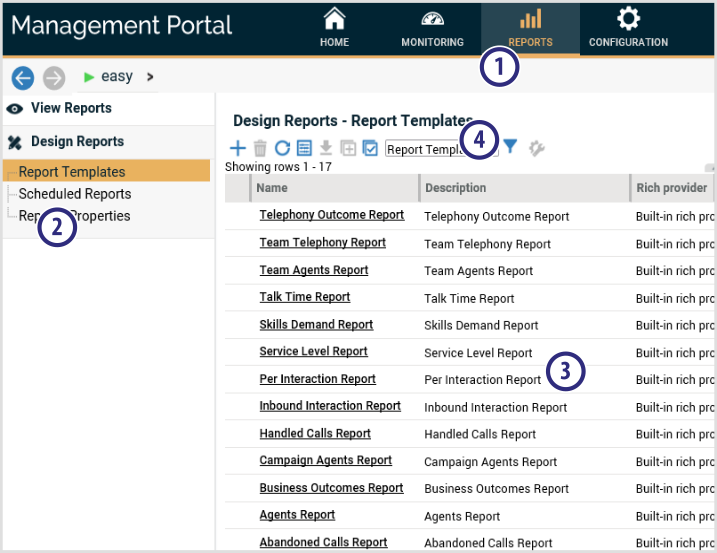
Task: Select Scheduled Reports in the tree
Action: [75, 194]
